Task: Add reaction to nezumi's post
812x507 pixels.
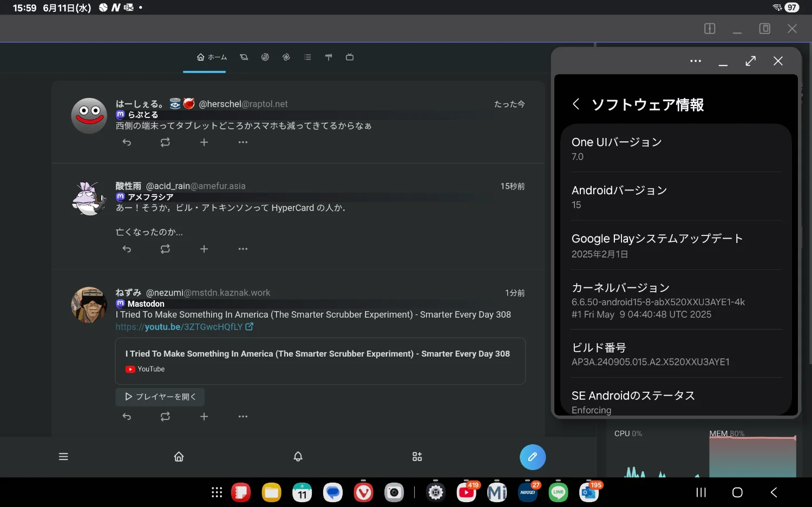Action: [204, 417]
